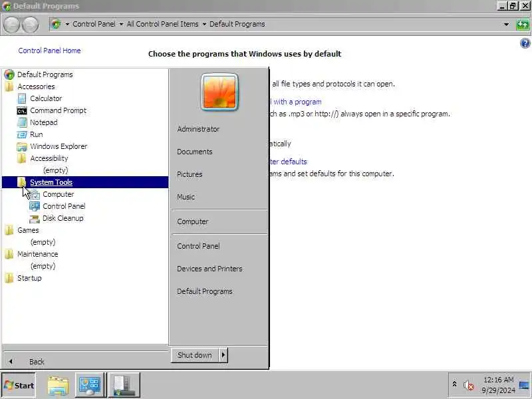Image resolution: width=532 pixels, height=399 pixels.
Task: Open Computer in Start menu right pane
Action: pyautogui.click(x=192, y=221)
